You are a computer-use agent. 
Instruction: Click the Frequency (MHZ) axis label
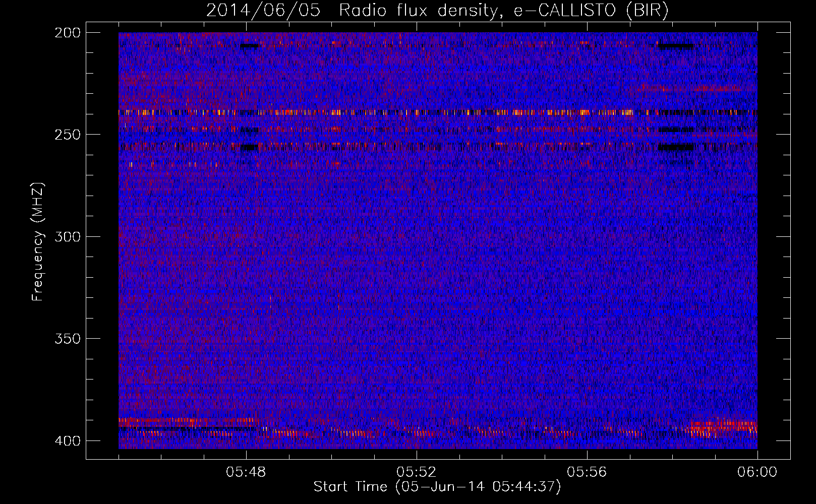(38, 242)
